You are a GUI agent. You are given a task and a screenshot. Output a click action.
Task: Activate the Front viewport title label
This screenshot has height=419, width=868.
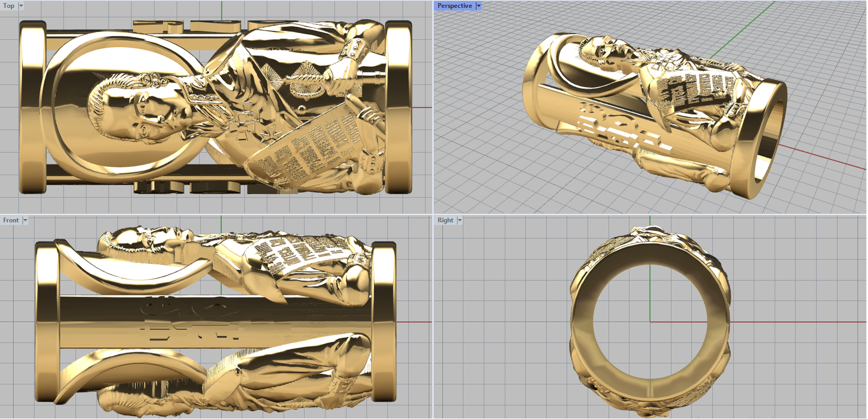click(11, 220)
